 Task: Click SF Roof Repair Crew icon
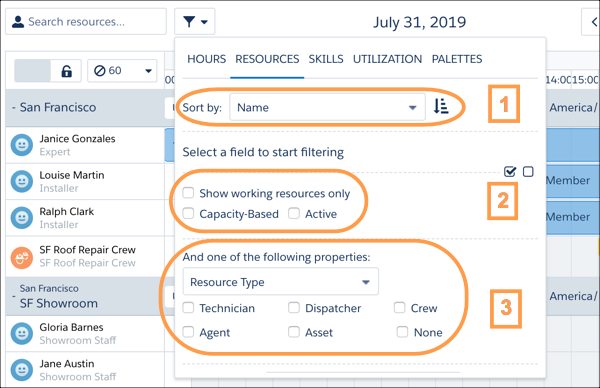click(22, 258)
